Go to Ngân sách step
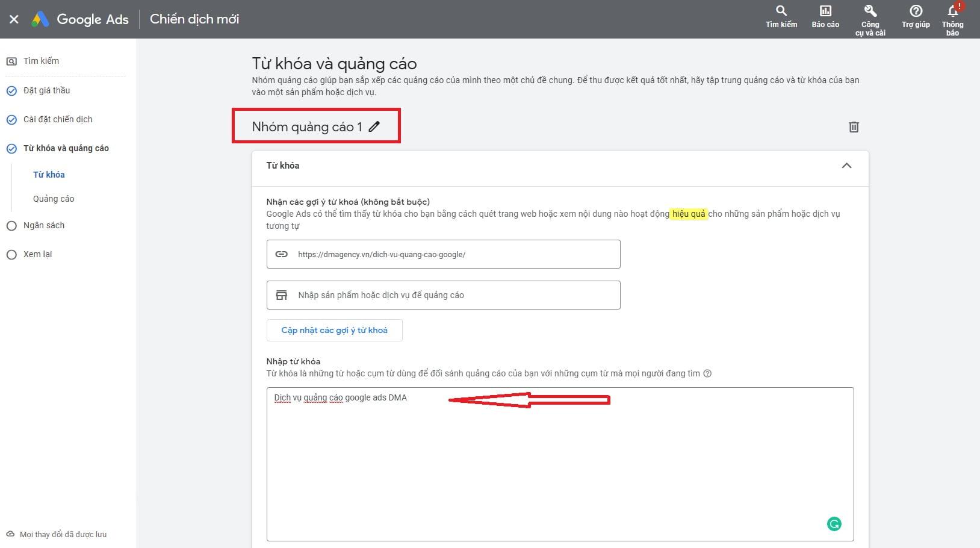Viewport: 980px width, 548px height. click(x=43, y=225)
